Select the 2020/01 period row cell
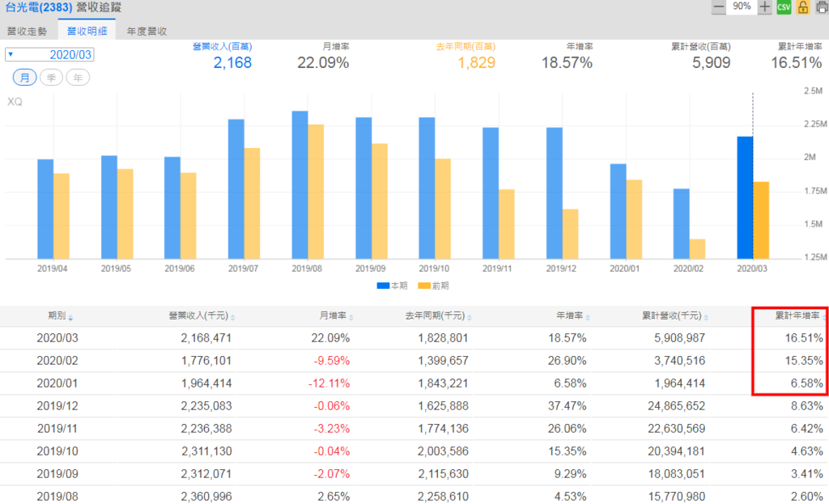The width and height of the screenshot is (829, 504). click(x=57, y=383)
